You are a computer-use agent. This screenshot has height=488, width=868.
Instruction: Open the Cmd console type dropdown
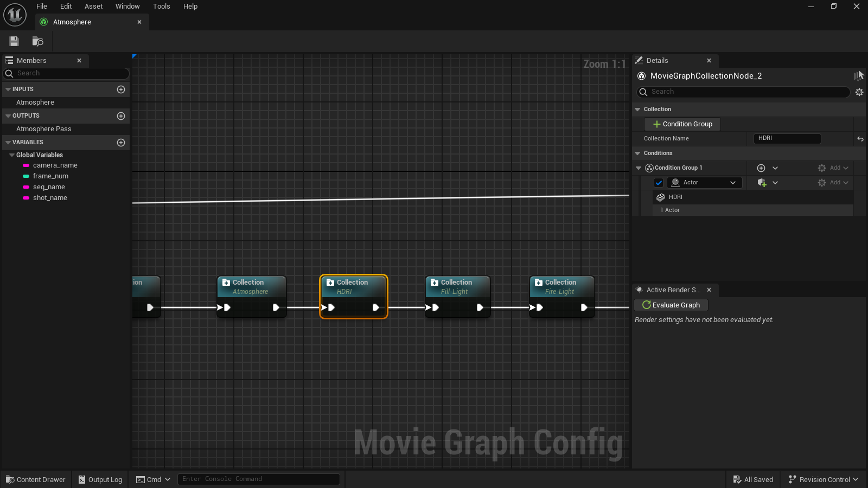tap(153, 479)
